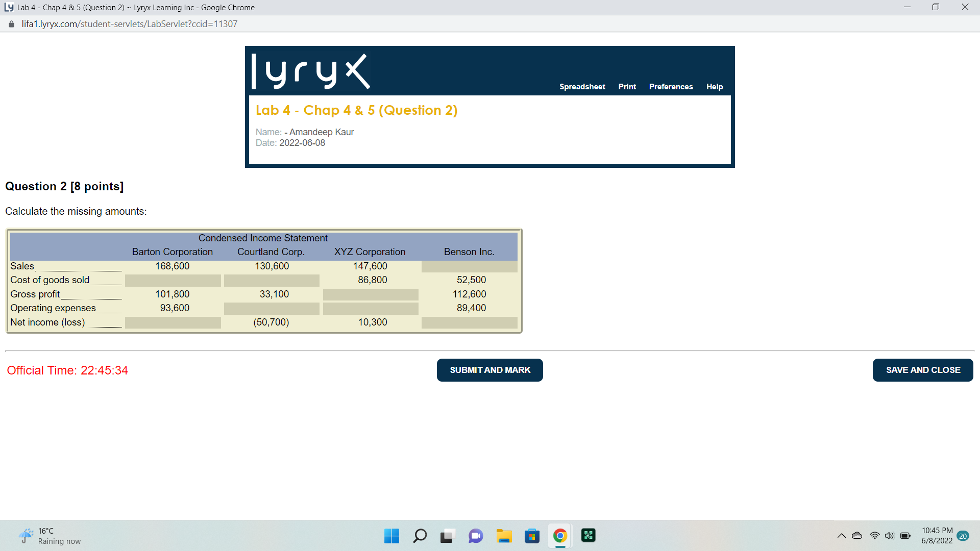Select XYZ Corporation gross profit field

point(371,294)
